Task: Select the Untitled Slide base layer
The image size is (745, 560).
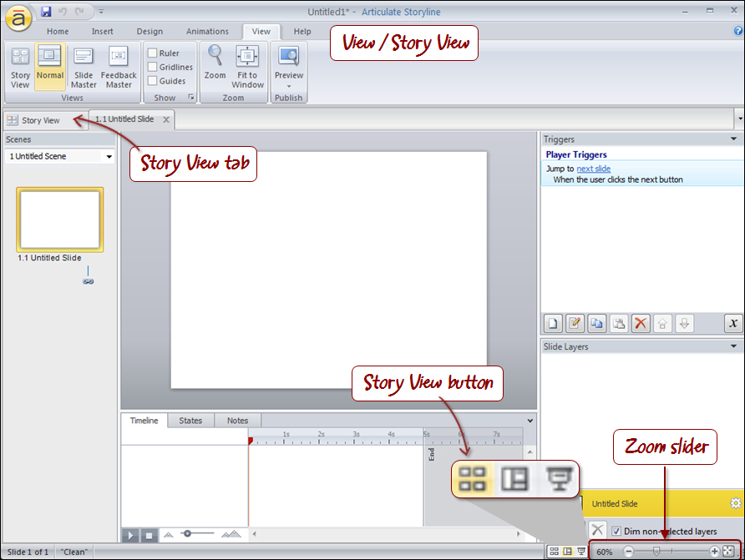Action: click(x=661, y=503)
